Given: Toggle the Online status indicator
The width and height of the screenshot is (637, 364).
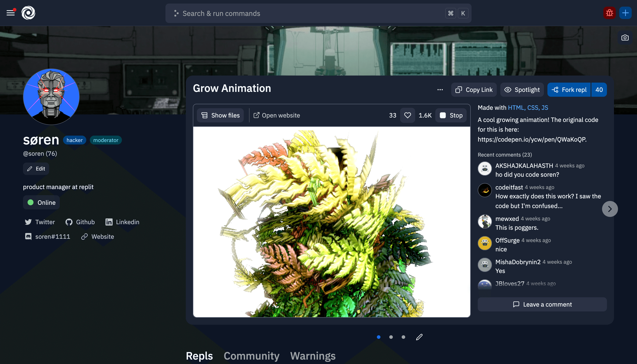Looking at the screenshot, I should point(41,203).
